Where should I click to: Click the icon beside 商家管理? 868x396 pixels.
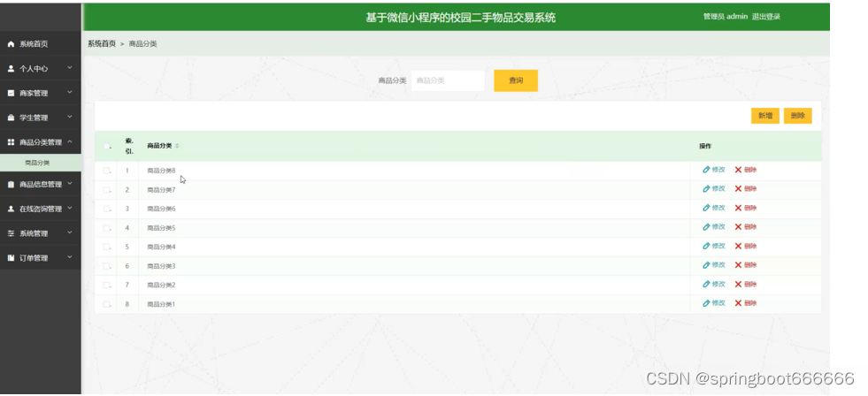coord(12,93)
